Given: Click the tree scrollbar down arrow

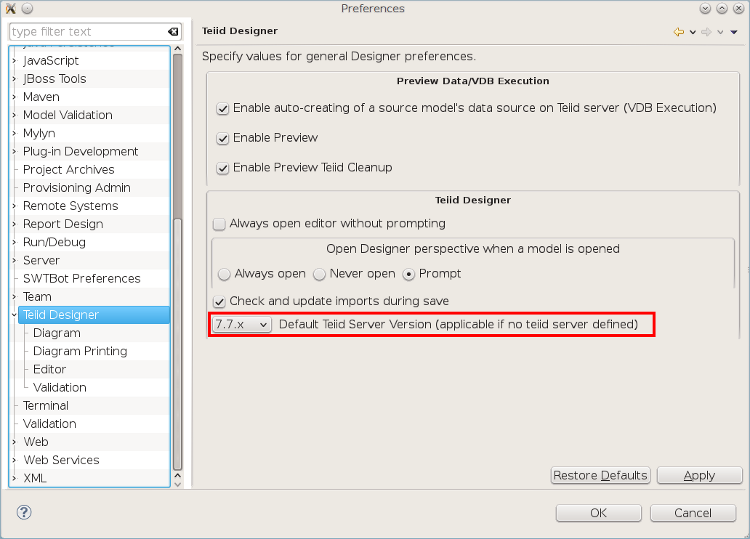Looking at the screenshot, I should (x=177, y=484).
